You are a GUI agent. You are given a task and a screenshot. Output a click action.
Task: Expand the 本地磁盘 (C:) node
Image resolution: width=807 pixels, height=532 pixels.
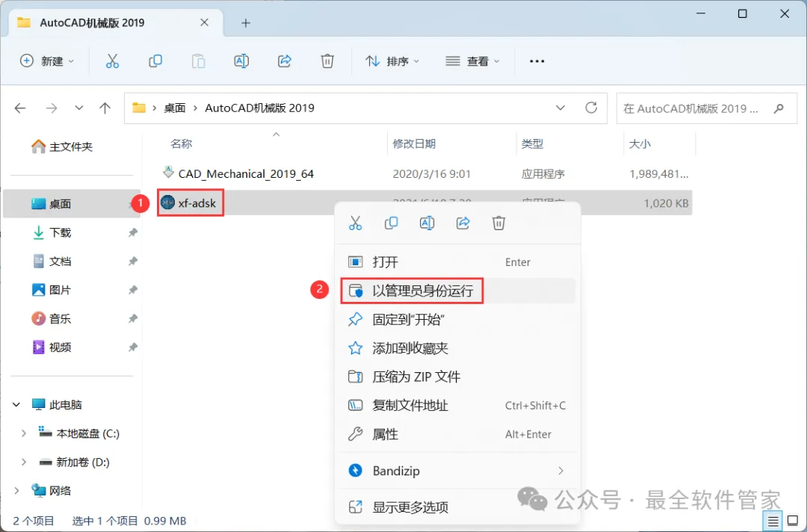(x=23, y=433)
